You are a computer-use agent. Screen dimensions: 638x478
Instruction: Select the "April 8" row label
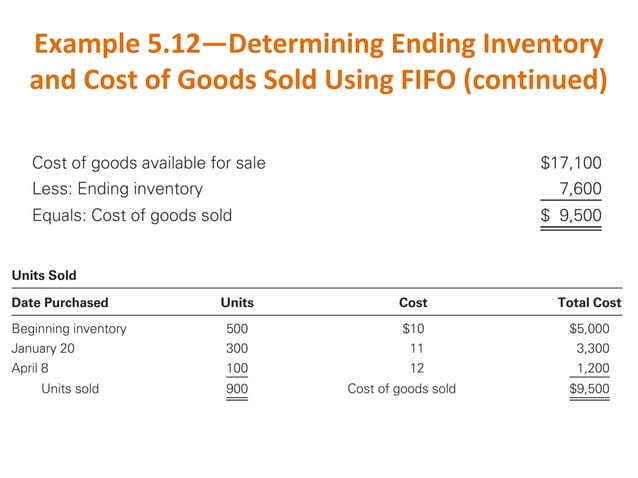(31, 369)
